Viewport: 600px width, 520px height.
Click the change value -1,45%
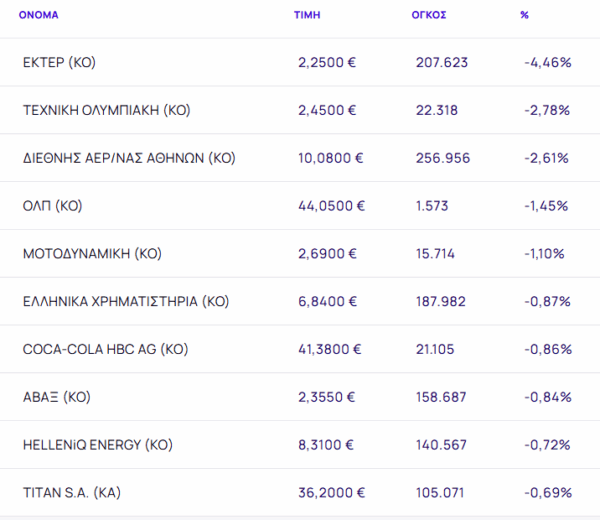(546, 206)
